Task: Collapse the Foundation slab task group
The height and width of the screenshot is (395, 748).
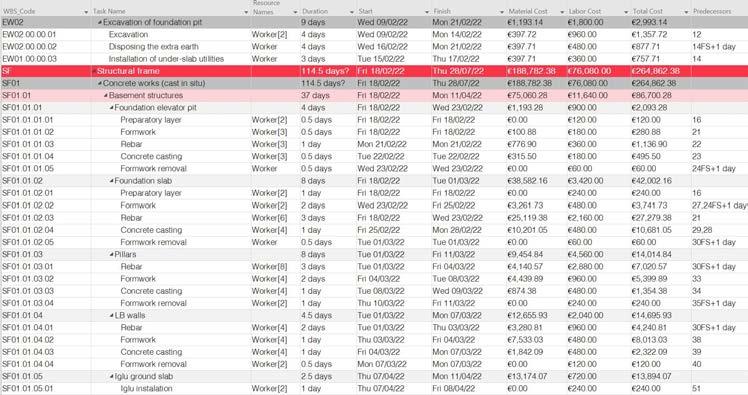Action: point(112,181)
